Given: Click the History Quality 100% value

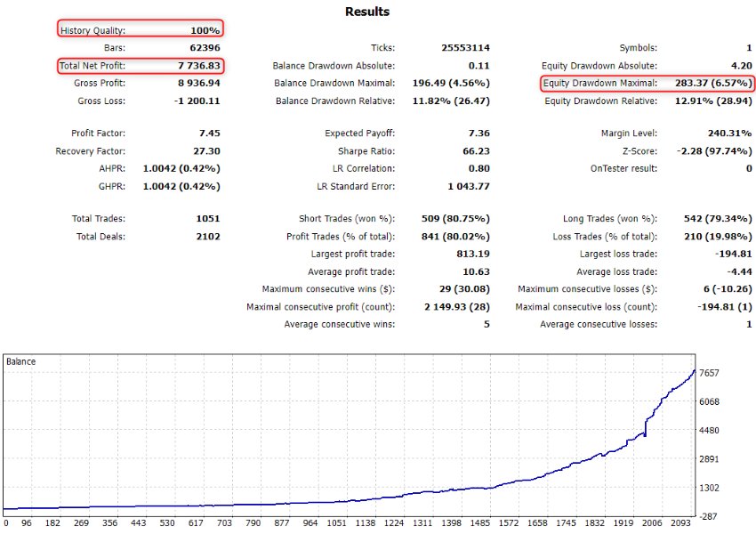Looking at the screenshot, I should 205,30.
